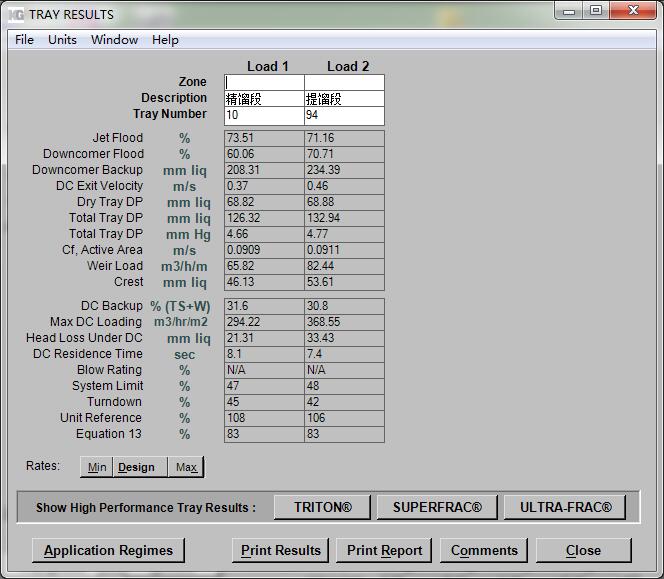This screenshot has width=664, height=579.
Task: Select DC Exit Velocity value 0.37
Action: point(264,186)
